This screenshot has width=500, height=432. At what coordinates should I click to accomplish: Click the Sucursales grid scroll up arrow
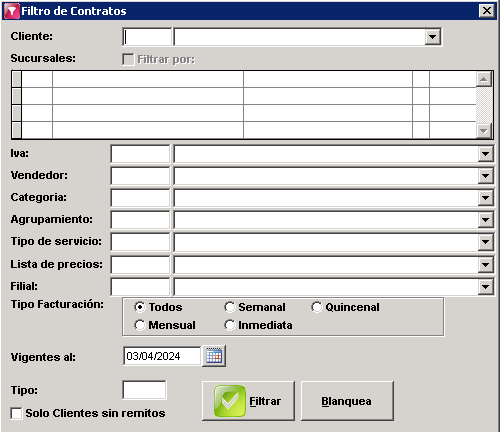coord(484,79)
